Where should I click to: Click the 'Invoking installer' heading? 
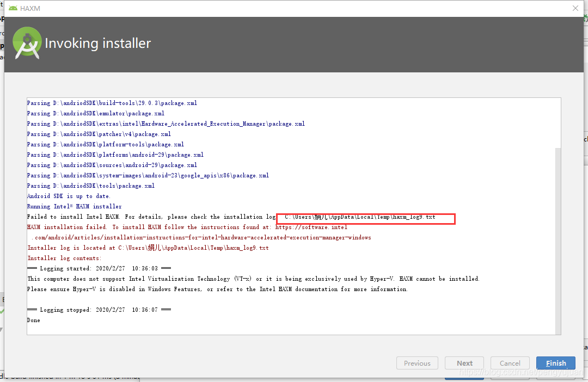[97, 44]
